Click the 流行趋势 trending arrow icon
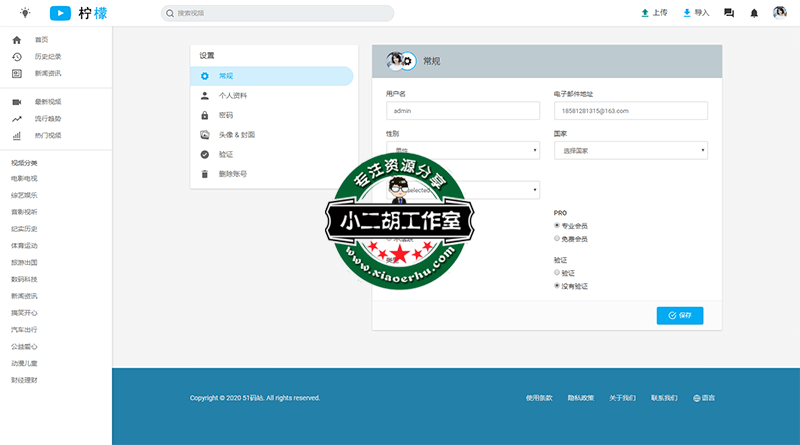The image size is (800, 445). (17, 118)
